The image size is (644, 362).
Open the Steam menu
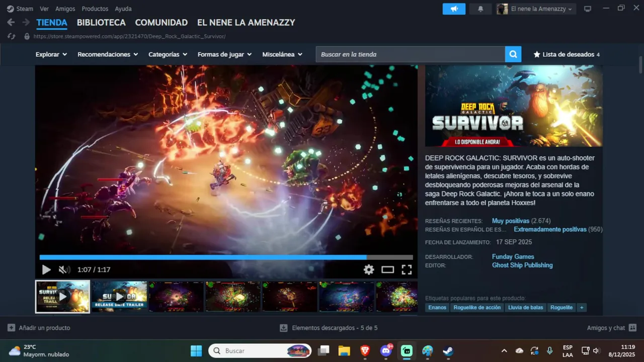(x=20, y=9)
